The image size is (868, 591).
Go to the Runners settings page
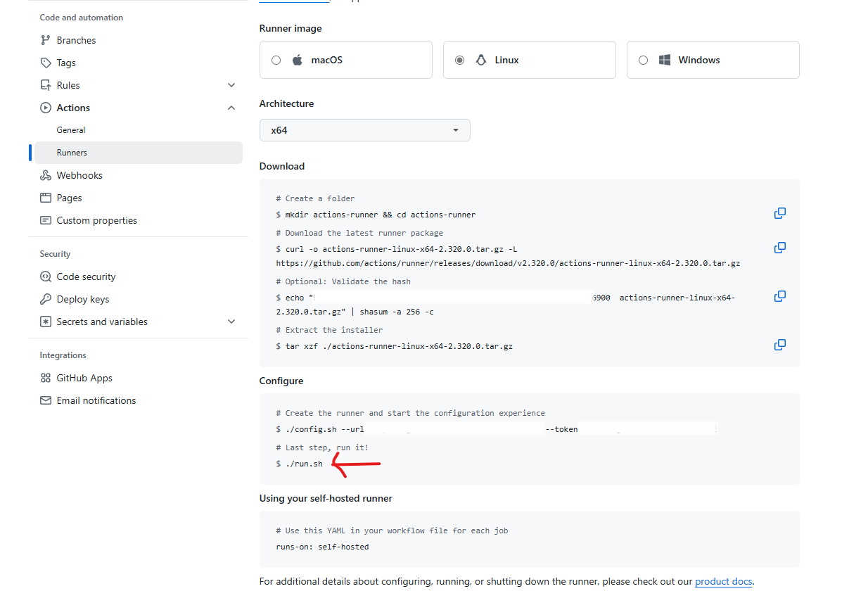(x=72, y=153)
